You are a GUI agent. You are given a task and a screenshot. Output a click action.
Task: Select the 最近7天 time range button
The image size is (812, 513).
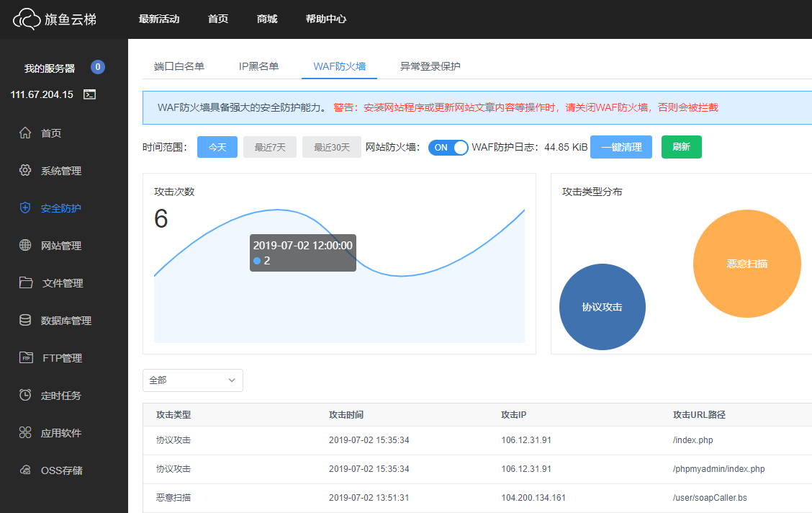(x=270, y=147)
